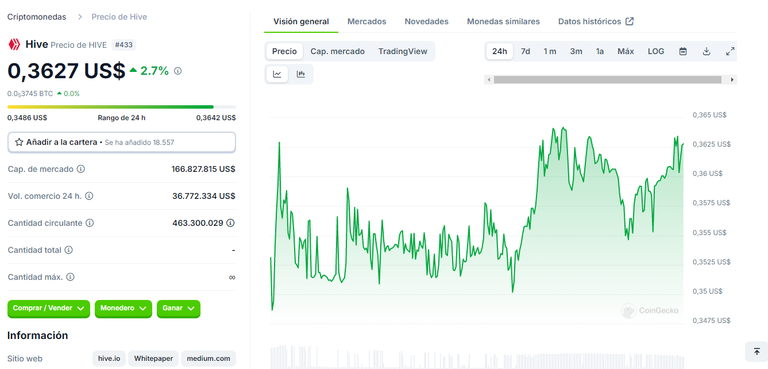The image size is (768, 369).
Task: Click the horizontal scrollbar thumb above chart
Action: tap(607, 79)
